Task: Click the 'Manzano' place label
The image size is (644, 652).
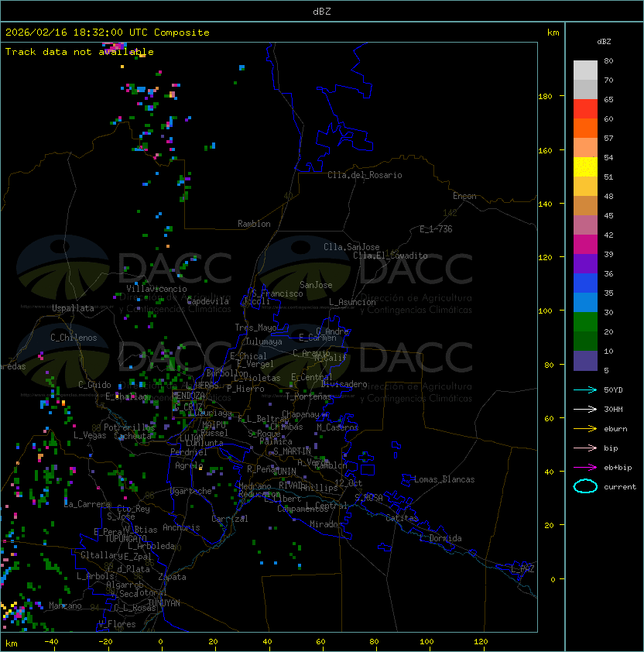Action: 65,606
